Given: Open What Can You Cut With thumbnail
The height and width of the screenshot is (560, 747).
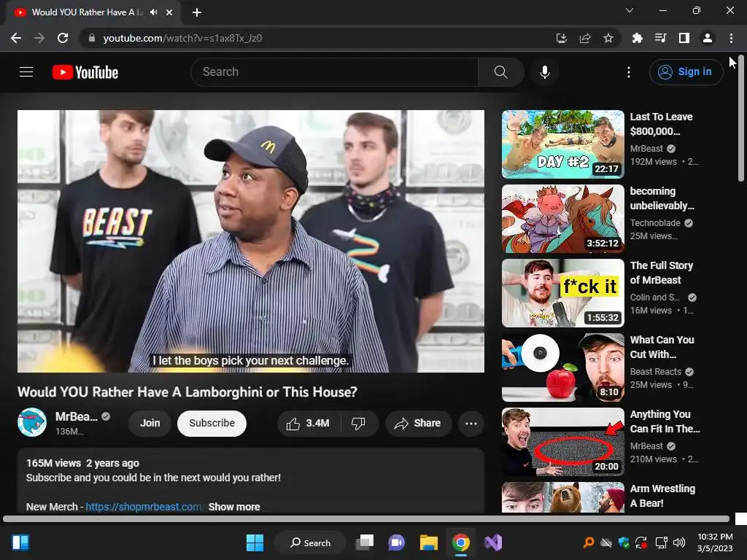Looking at the screenshot, I should click(562, 367).
